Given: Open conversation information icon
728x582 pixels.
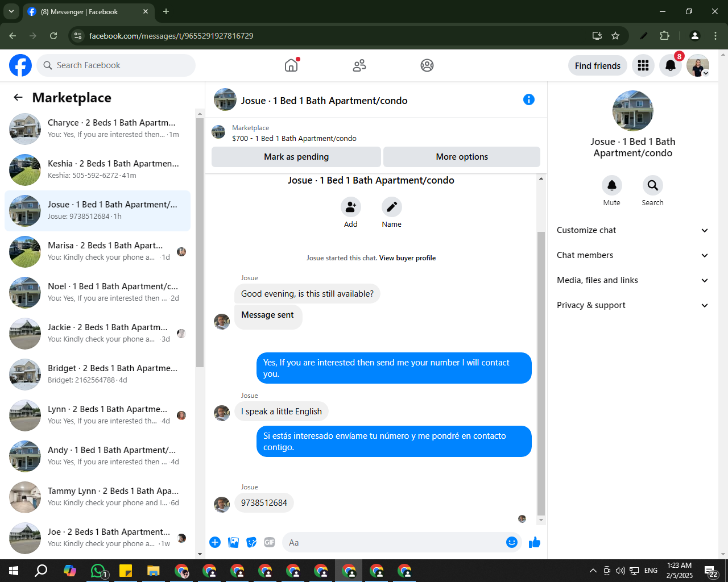Looking at the screenshot, I should click(529, 99).
